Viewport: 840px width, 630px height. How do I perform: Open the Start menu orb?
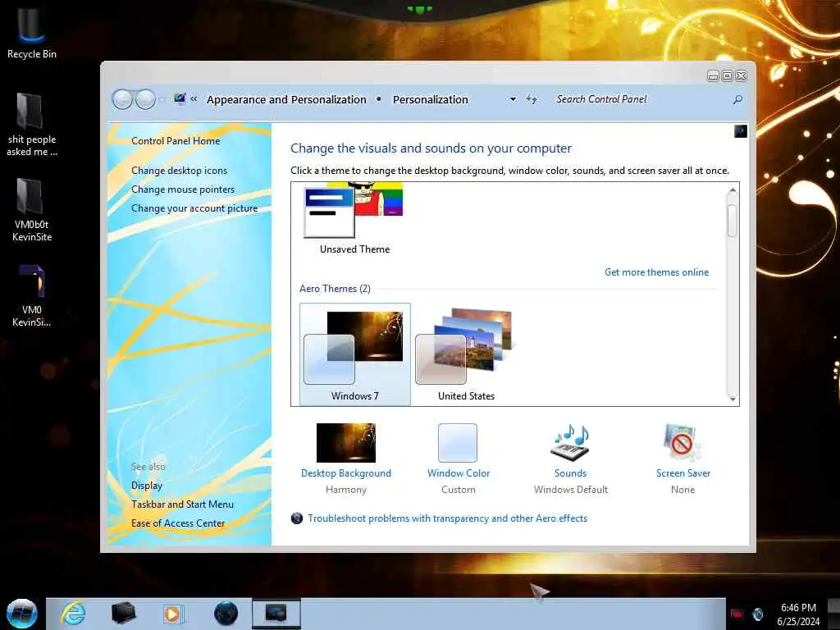tap(22, 614)
